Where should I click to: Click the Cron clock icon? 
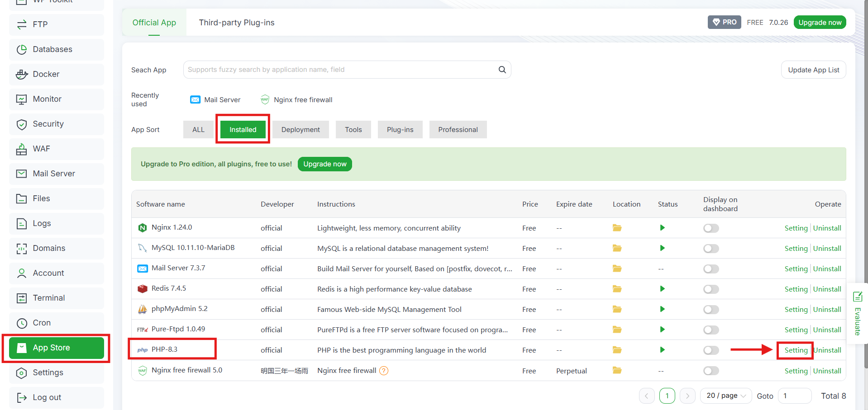[21, 323]
